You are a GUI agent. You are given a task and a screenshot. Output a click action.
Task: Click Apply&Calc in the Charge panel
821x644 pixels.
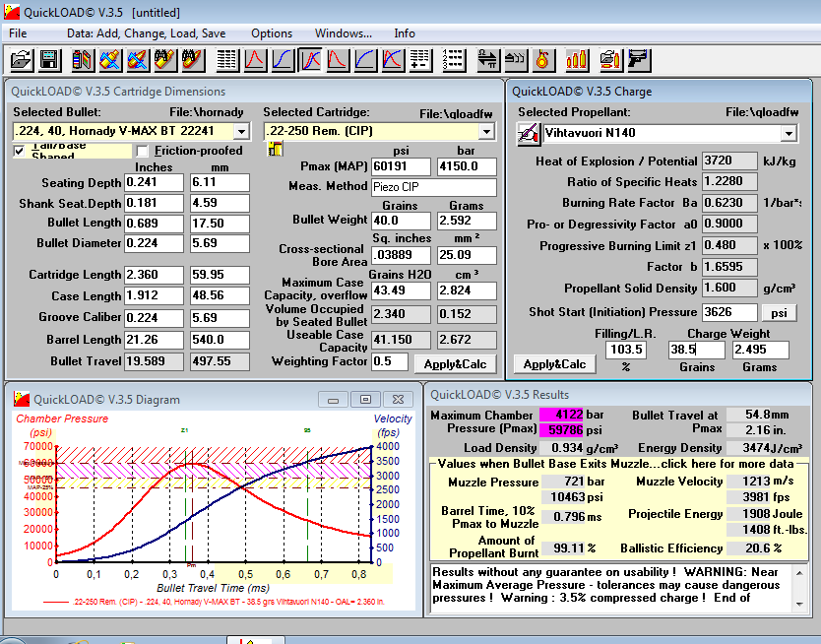click(554, 364)
